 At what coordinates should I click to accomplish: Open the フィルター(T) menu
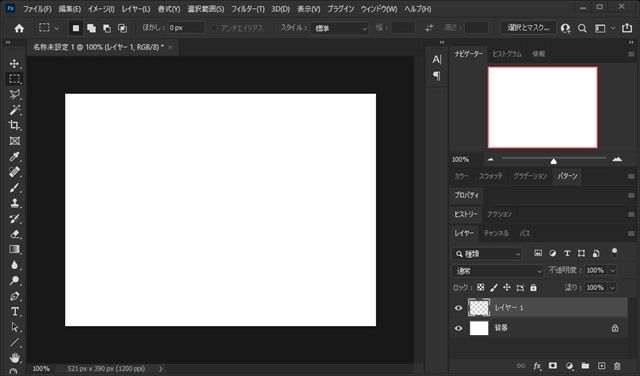(248, 9)
